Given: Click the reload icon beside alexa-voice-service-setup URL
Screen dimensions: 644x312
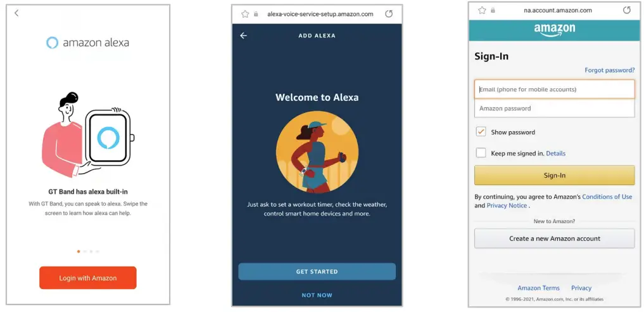Looking at the screenshot, I should point(389,14).
